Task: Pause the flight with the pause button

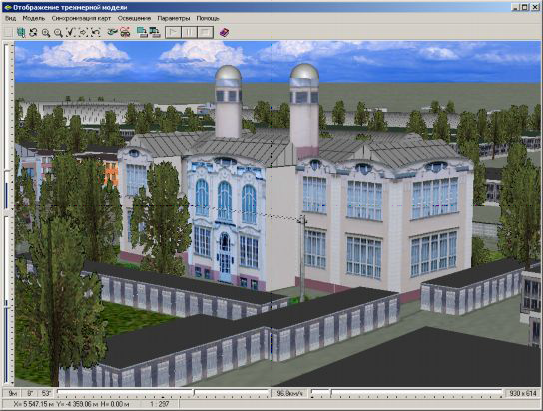Action: pyautogui.click(x=189, y=33)
